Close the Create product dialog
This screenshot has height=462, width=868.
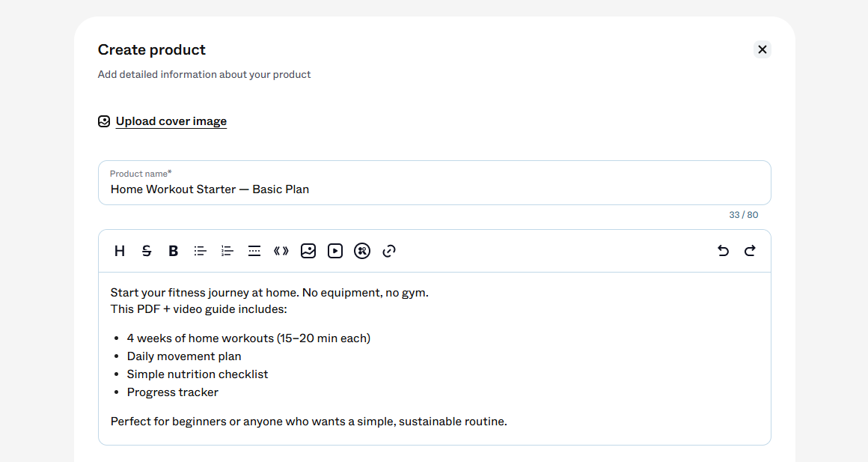click(762, 49)
